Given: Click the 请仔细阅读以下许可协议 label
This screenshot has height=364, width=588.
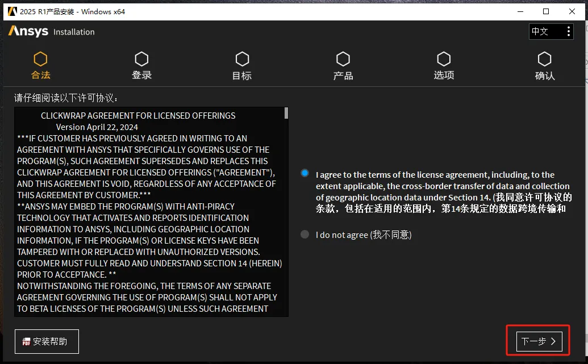Looking at the screenshot, I should tap(66, 98).
